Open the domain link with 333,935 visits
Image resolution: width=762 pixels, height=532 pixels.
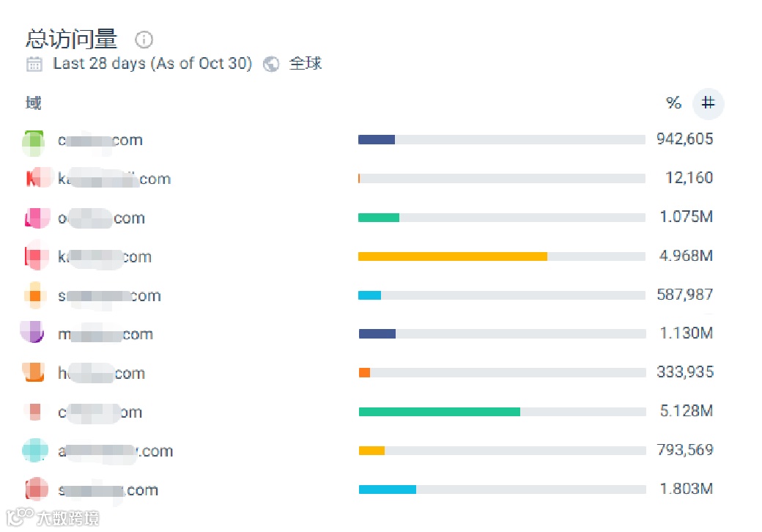102,374
